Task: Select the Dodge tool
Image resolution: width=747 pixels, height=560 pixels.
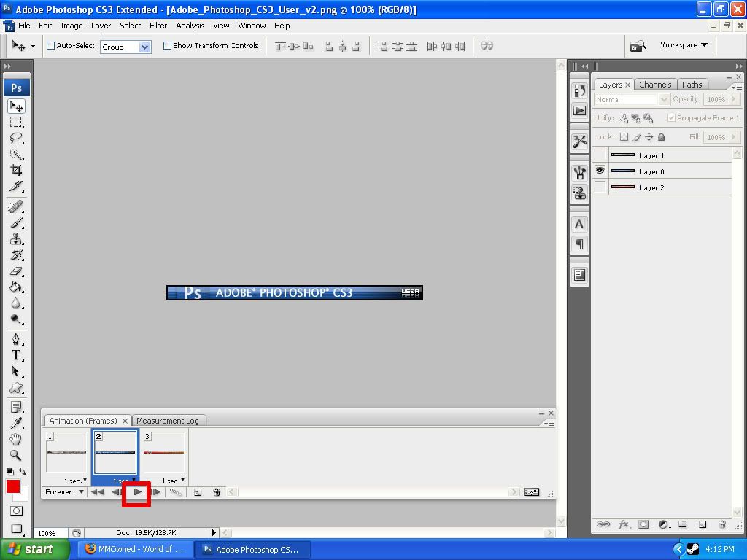Action: tap(16, 319)
